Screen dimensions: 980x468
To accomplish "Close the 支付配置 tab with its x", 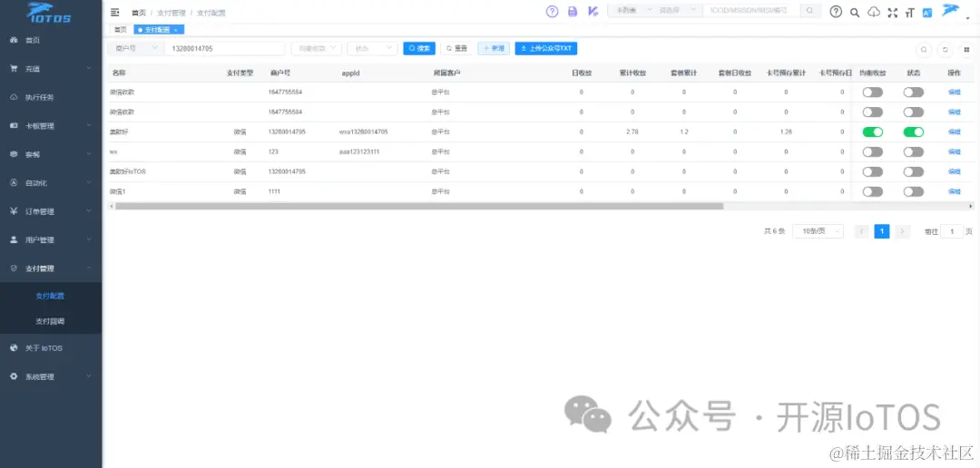I will tap(176, 30).
